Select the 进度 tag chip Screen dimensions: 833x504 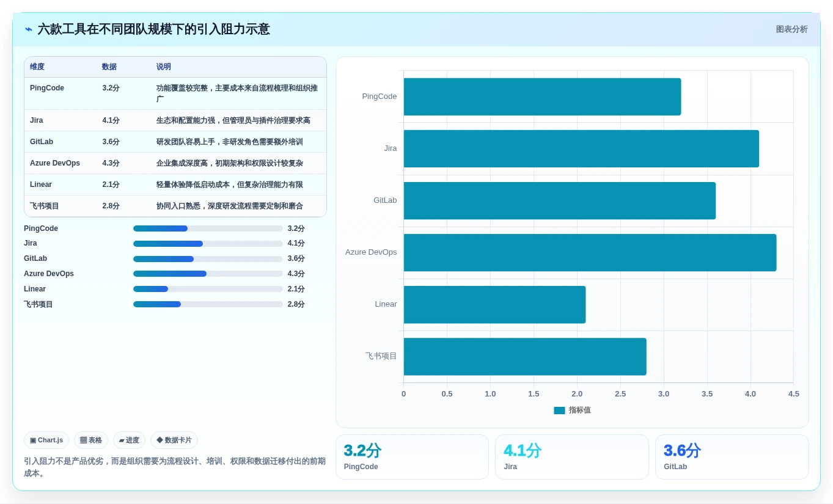(x=129, y=440)
